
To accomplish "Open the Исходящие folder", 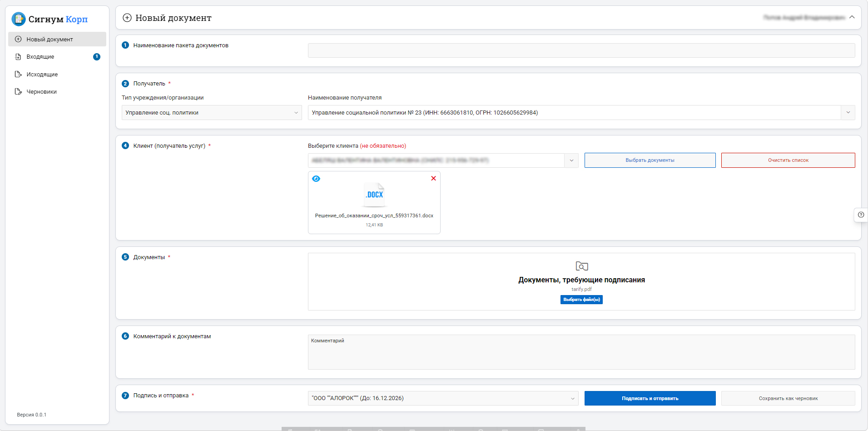I will 57,74.
